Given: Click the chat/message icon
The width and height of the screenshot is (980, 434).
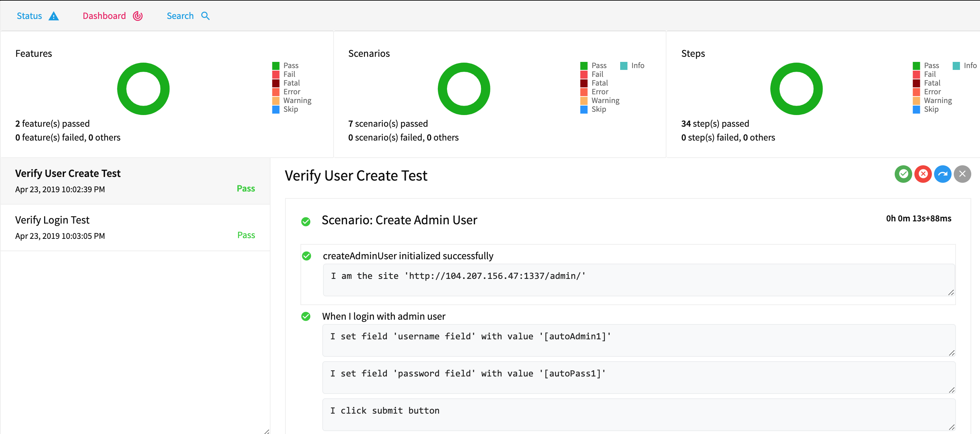Looking at the screenshot, I should pos(944,174).
